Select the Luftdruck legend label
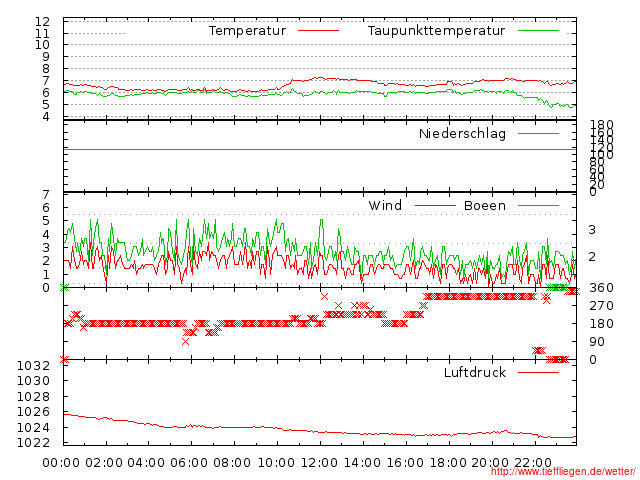The height and width of the screenshot is (480, 640). 475,372
